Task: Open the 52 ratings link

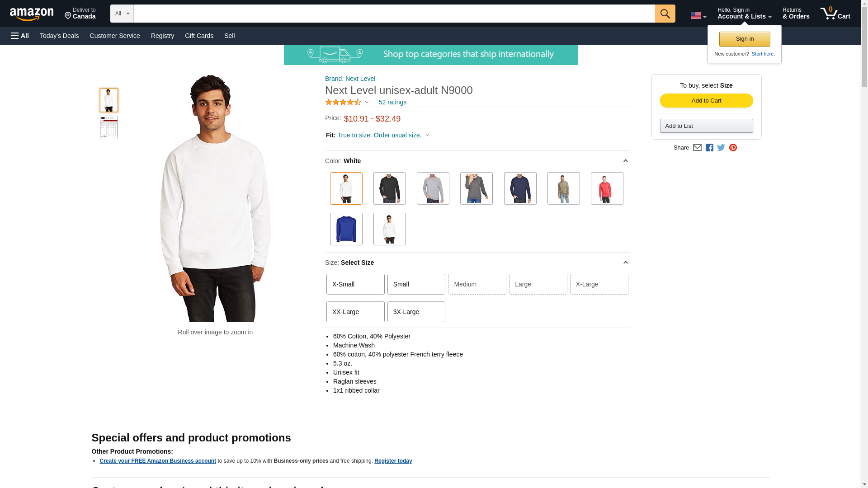Action: click(x=392, y=102)
